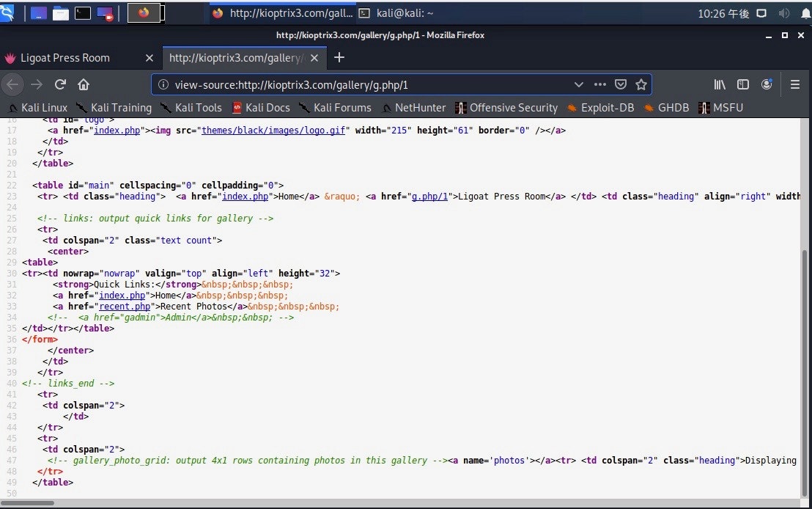Click the screen recorder panel icon
812x509 pixels.
[105, 13]
